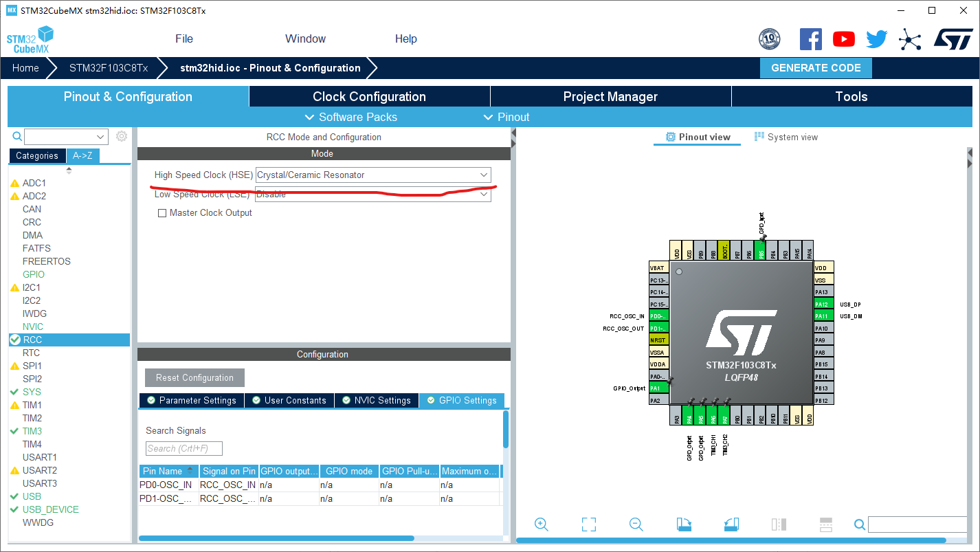
Task: Click the green PA12 USB_DP pin
Action: (x=824, y=304)
